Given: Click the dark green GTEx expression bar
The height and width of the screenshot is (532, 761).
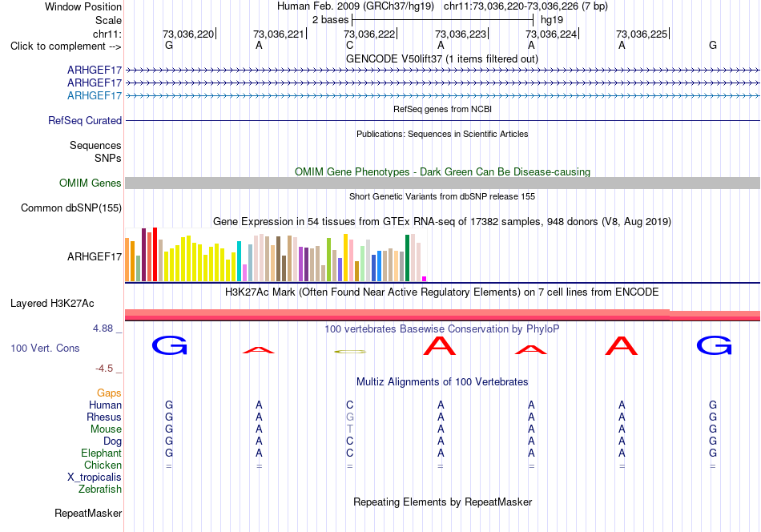Looking at the screenshot, I should [x=407, y=258].
